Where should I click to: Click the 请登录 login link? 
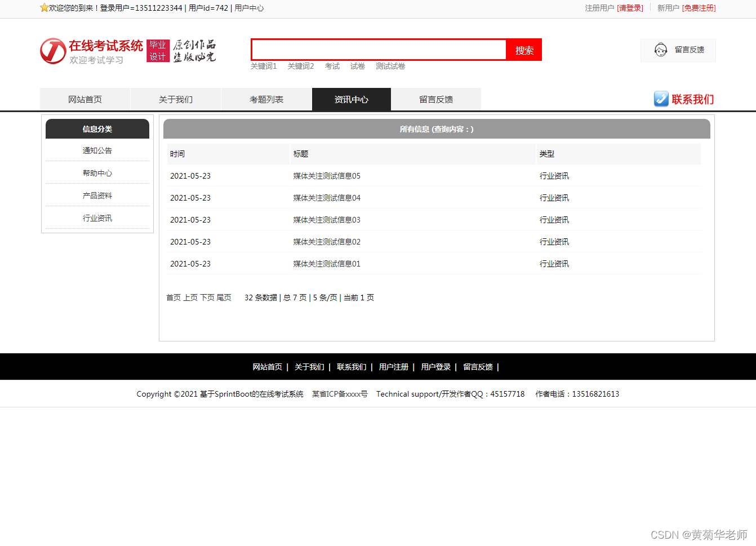click(x=630, y=8)
